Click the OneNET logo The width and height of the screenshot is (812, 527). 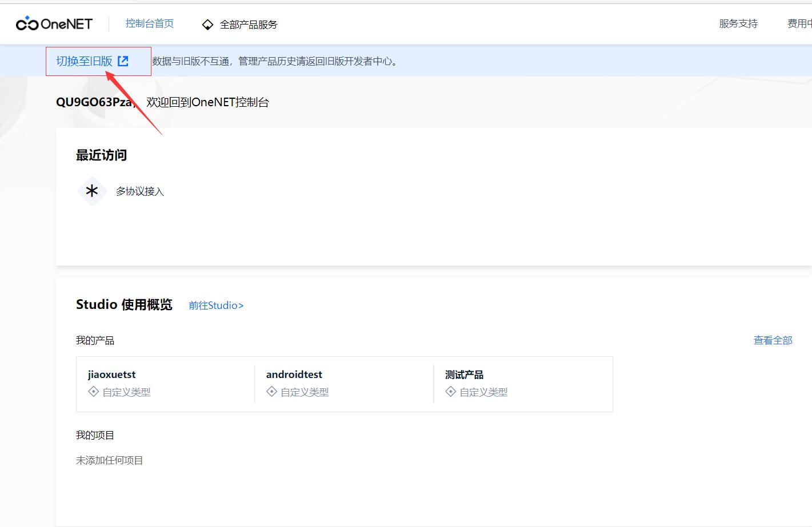(54, 24)
